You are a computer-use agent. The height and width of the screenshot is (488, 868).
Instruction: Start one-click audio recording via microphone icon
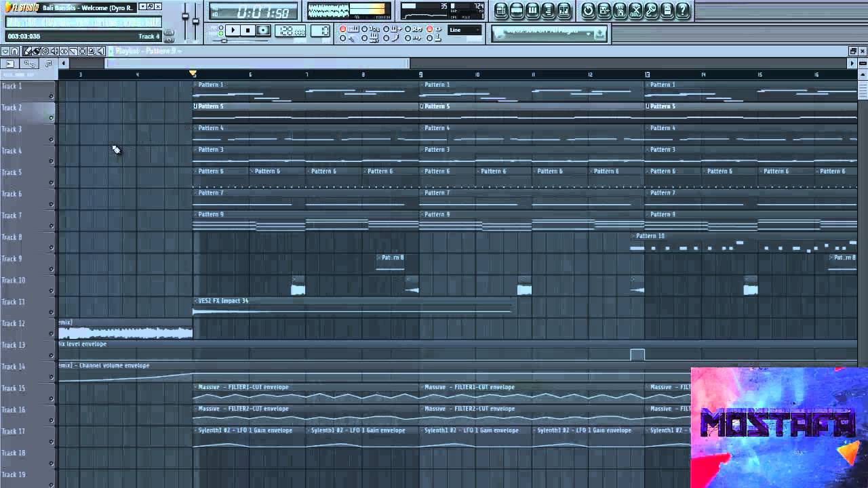[651, 10]
